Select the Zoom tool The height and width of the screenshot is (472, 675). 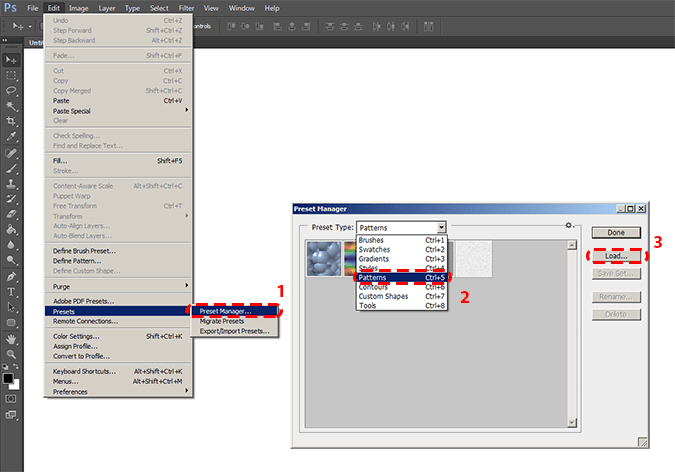[x=11, y=354]
